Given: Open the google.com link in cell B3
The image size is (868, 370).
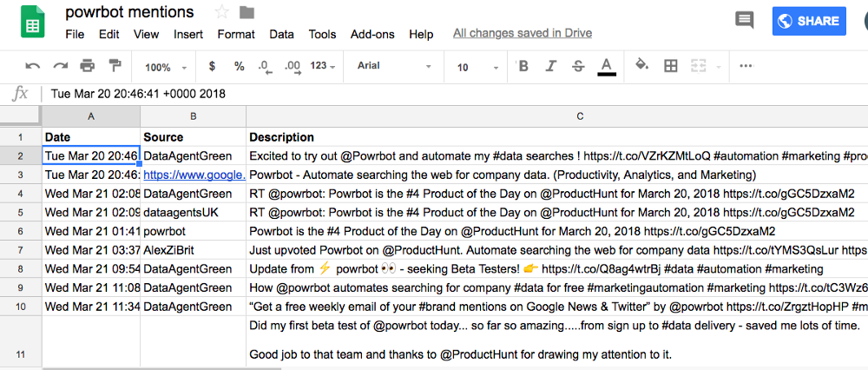Looking at the screenshot, I should [x=194, y=175].
